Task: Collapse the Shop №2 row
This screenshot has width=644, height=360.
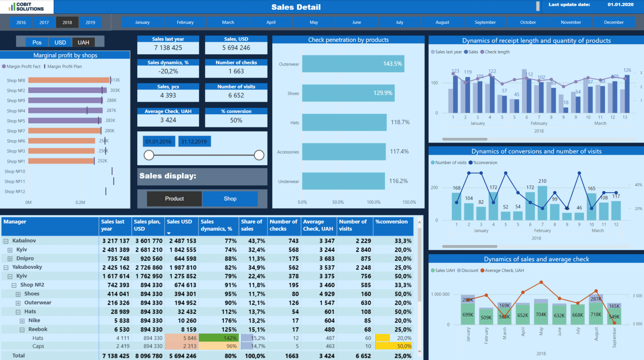Action: coord(14,285)
